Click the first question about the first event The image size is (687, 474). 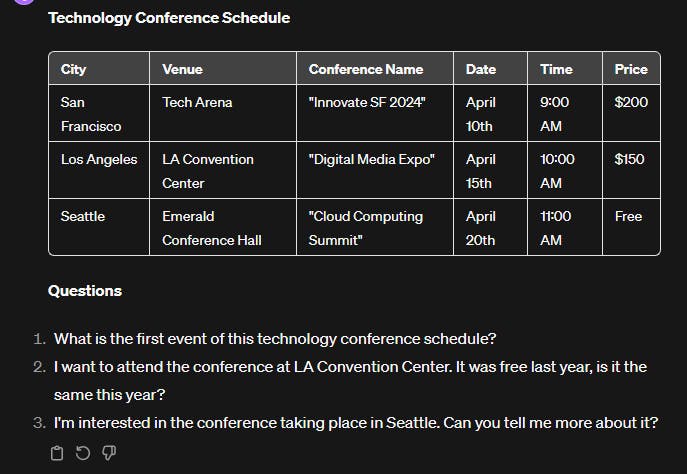[275, 339]
